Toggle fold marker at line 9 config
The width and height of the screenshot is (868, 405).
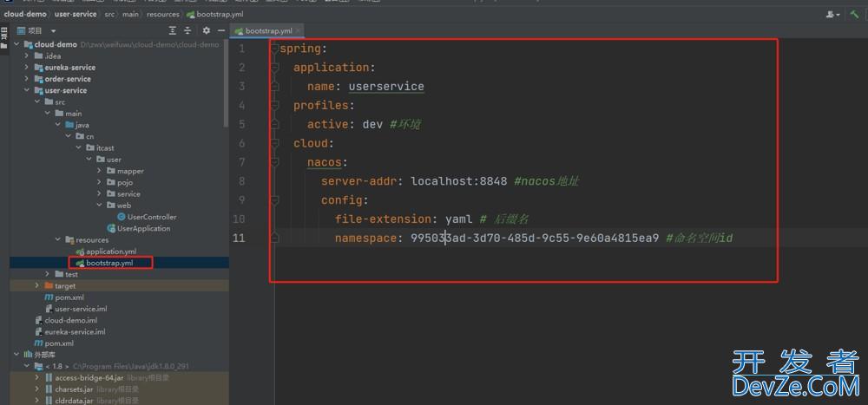coord(274,199)
